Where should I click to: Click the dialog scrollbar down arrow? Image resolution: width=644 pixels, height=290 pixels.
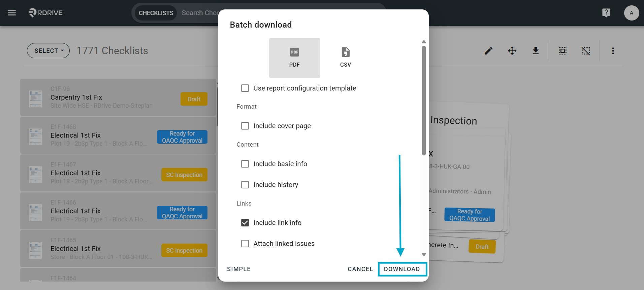424,255
